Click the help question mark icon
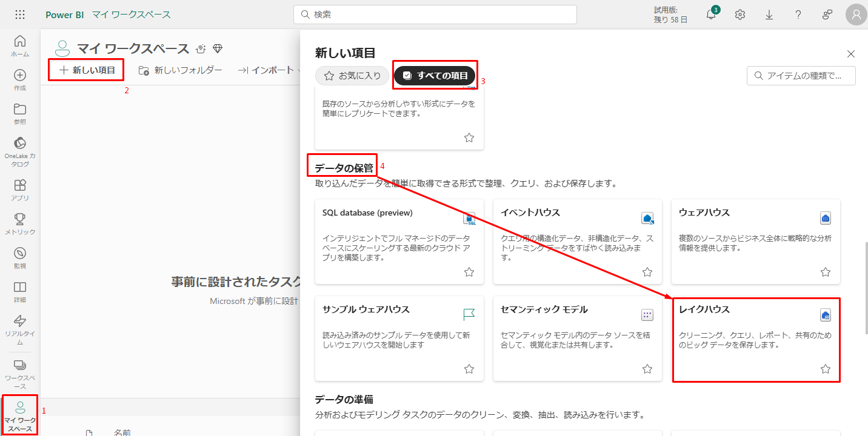Screen dimensions: 868x436 point(798,15)
